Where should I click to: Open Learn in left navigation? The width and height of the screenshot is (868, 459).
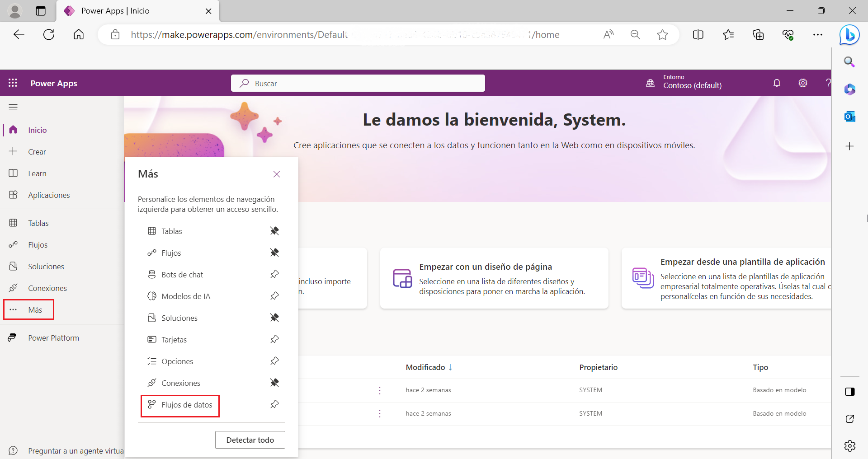(37, 173)
